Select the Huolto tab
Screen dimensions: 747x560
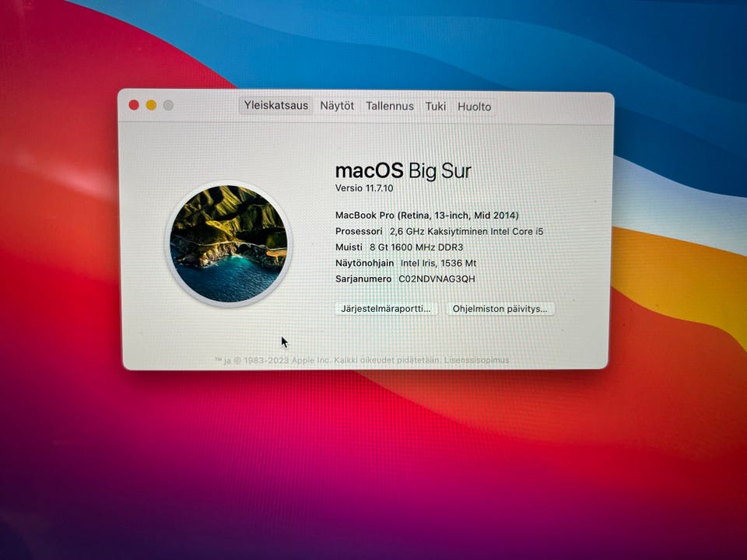(x=474, y=107)
